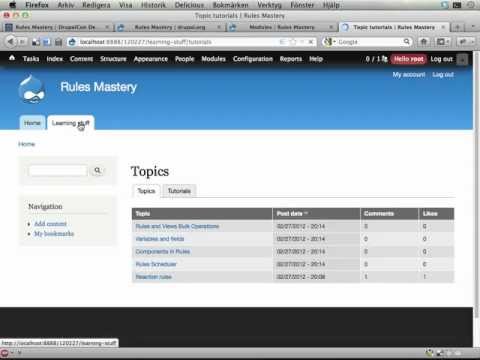Open the Arkiv menu
The image size is (480, 360).
point(66,5)
